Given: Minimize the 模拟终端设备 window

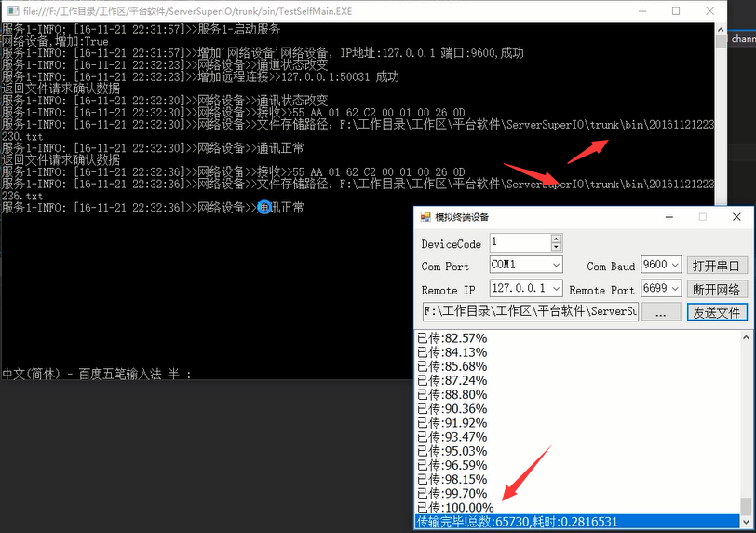Looking at the screenshot, I should [x=669, y=217].
